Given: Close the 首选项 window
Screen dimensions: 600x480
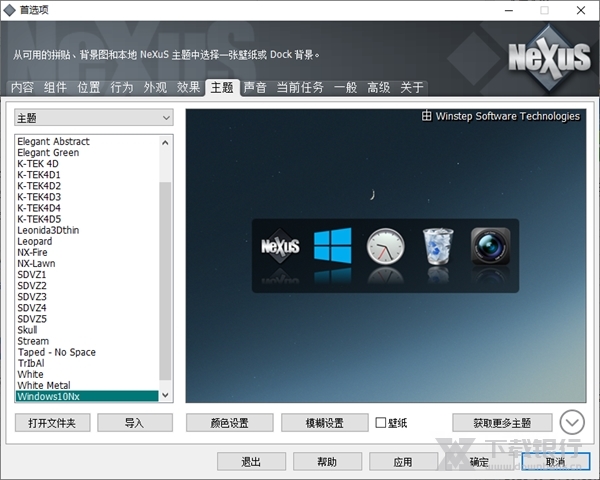Looking at the screenshot, I should 581,10.
